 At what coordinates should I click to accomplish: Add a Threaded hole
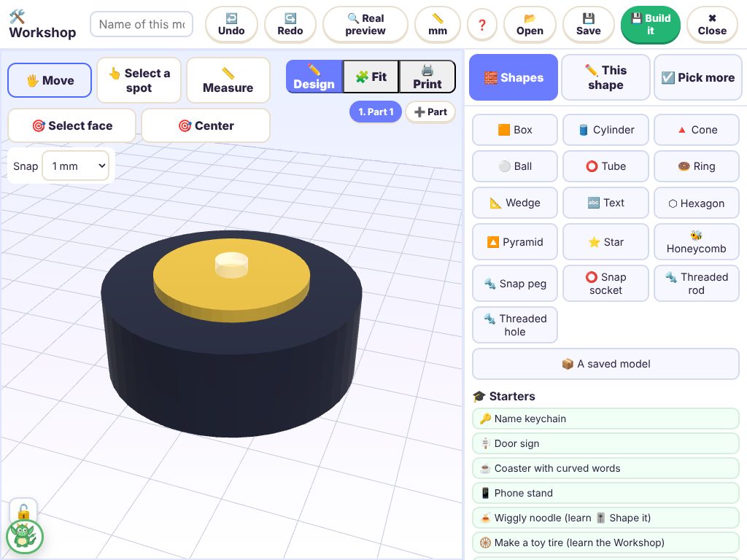[514, 324]
